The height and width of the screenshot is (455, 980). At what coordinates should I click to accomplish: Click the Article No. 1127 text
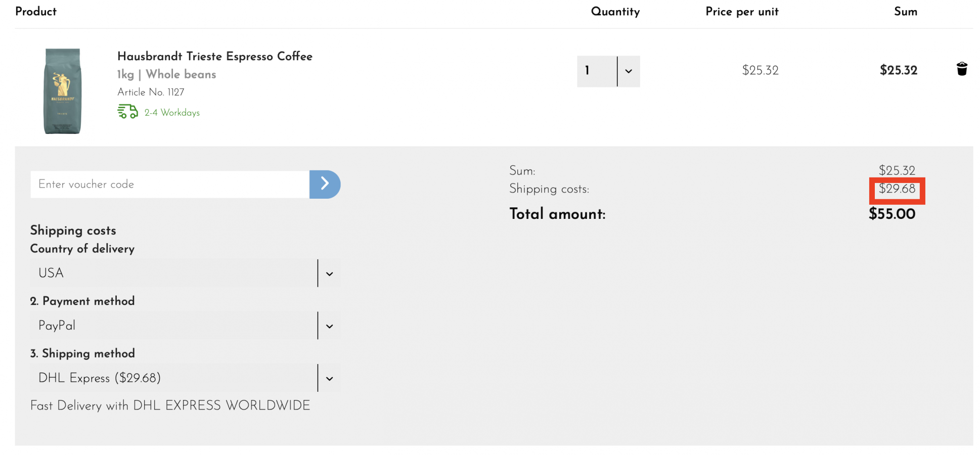[151, 92]
